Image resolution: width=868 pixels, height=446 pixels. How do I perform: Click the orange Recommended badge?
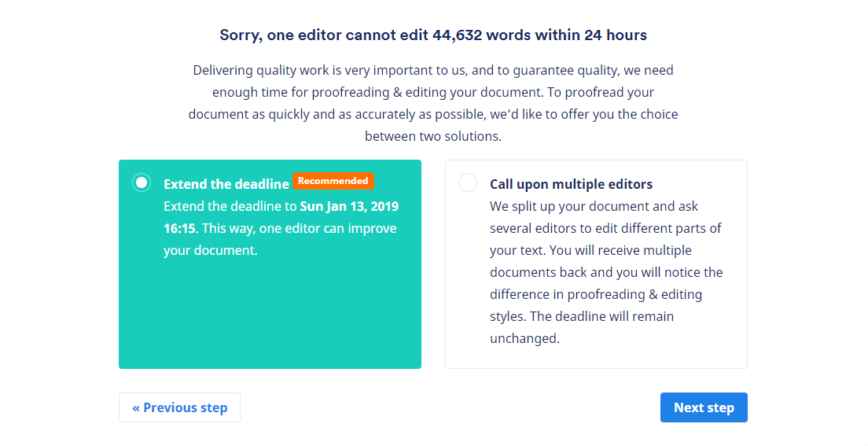(x=333, y=181)
